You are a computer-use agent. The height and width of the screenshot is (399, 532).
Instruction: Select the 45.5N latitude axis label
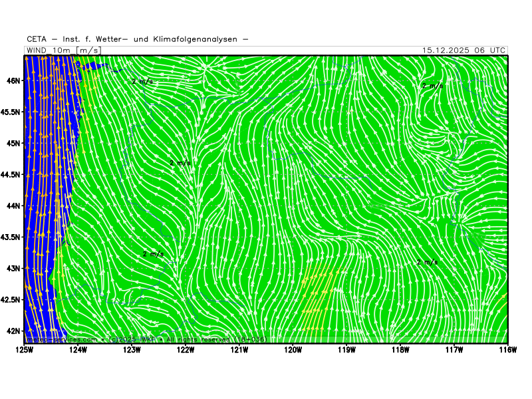(10, 112)
